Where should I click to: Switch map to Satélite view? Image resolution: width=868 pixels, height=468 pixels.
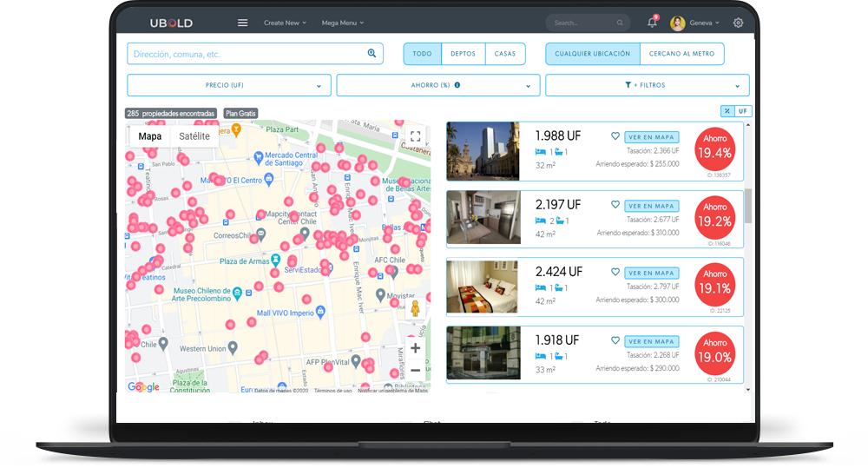click(x=194, y=136)
